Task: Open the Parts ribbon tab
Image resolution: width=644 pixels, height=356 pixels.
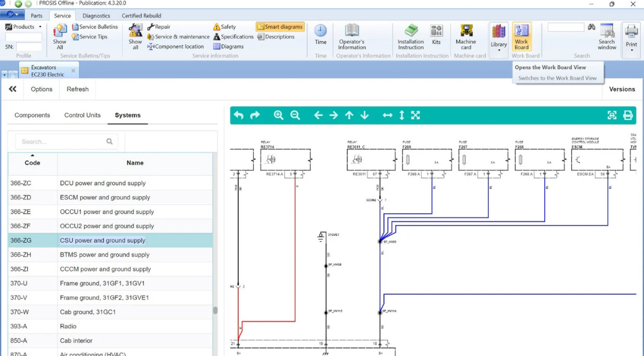Action: [36, 16]
